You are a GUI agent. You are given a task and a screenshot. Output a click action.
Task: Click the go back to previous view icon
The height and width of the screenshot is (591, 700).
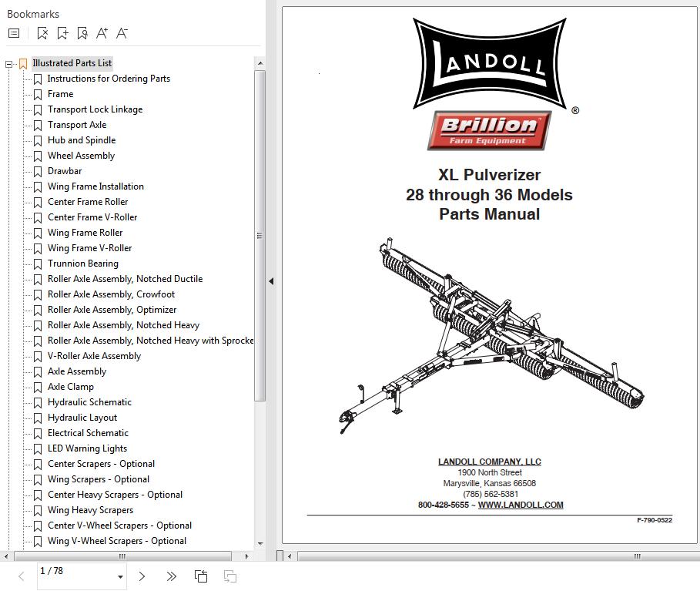click(201, 576)
